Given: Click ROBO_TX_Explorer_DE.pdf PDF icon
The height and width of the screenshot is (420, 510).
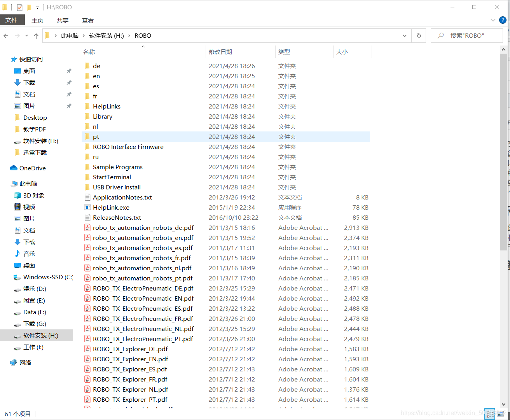Looking at the screenshot, I should [87, 349].
